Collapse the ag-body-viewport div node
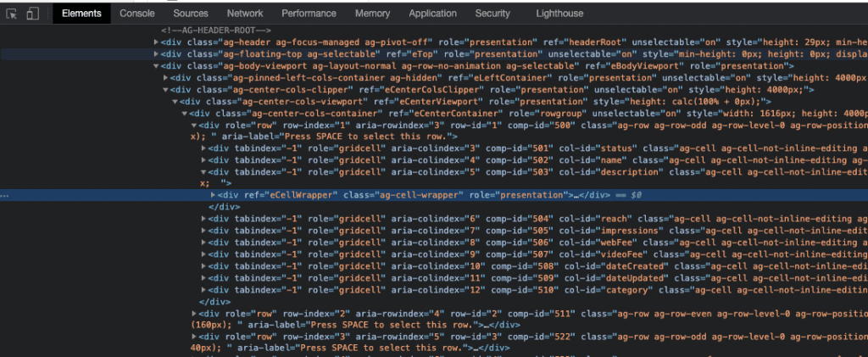The width and height of the screenshot is (868, 357). click(156, 66)
